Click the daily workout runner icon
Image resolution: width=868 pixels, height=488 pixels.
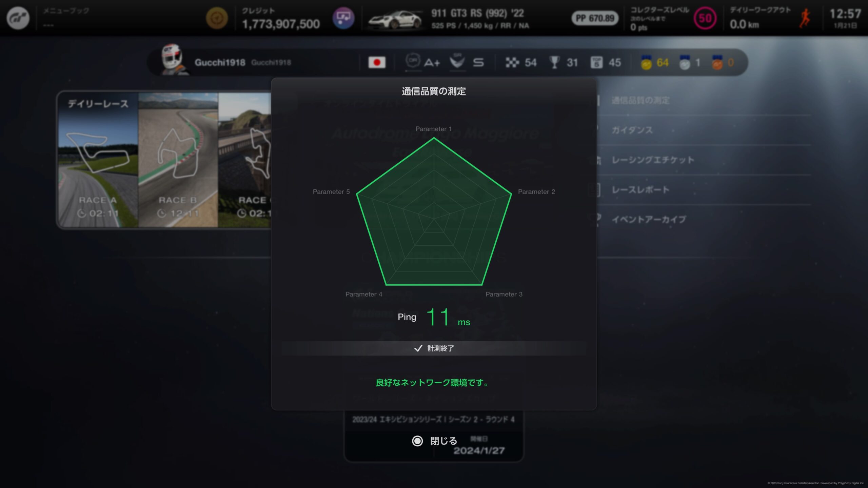(805, 18)
